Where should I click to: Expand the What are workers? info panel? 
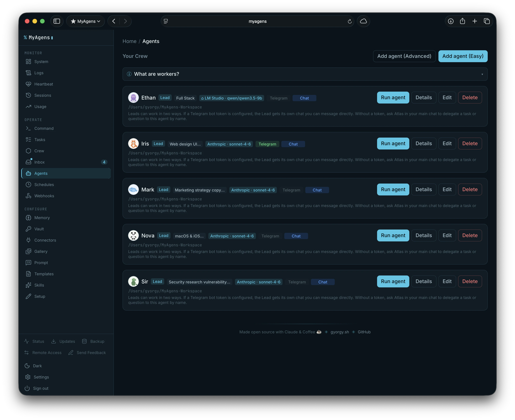coord(305,74)
